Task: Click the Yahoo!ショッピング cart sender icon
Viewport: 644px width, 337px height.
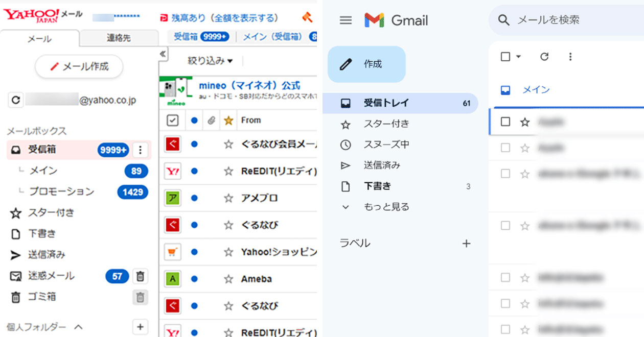Action: [x=173, y=252]
